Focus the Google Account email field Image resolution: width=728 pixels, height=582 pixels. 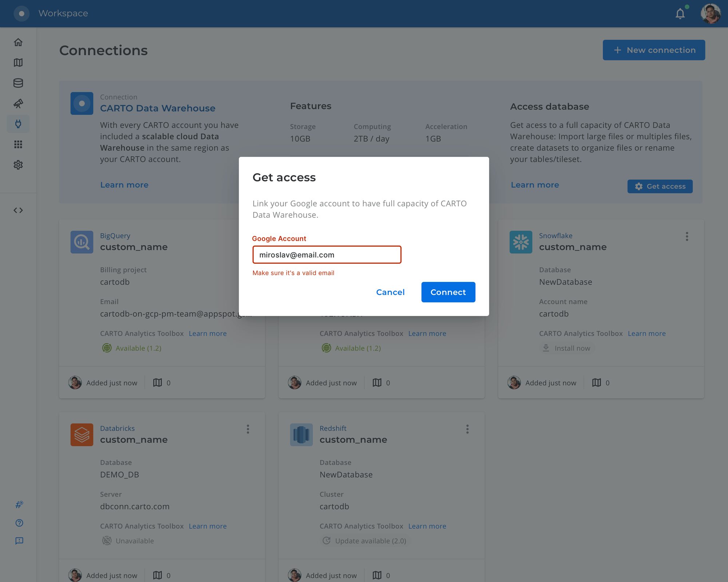click(x=327, y=255)
